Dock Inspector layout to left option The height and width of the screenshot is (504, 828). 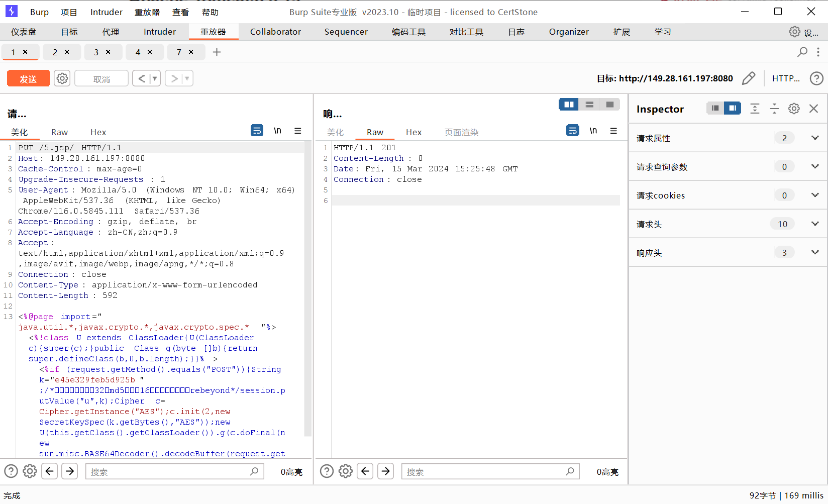pos(715,108)
